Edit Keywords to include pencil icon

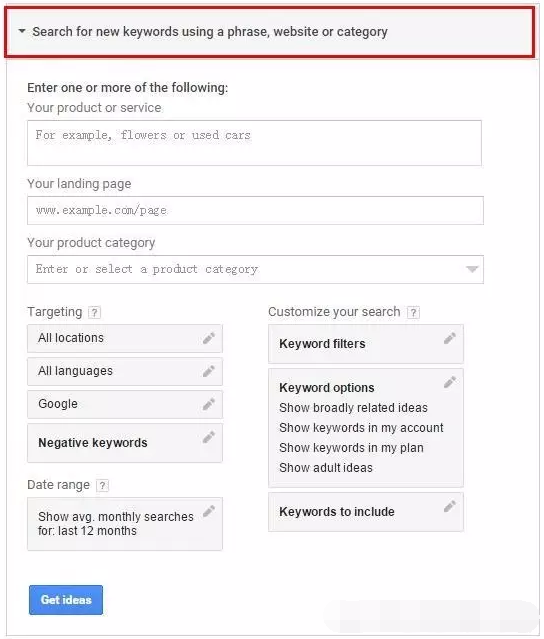click(x=449, y=506)
